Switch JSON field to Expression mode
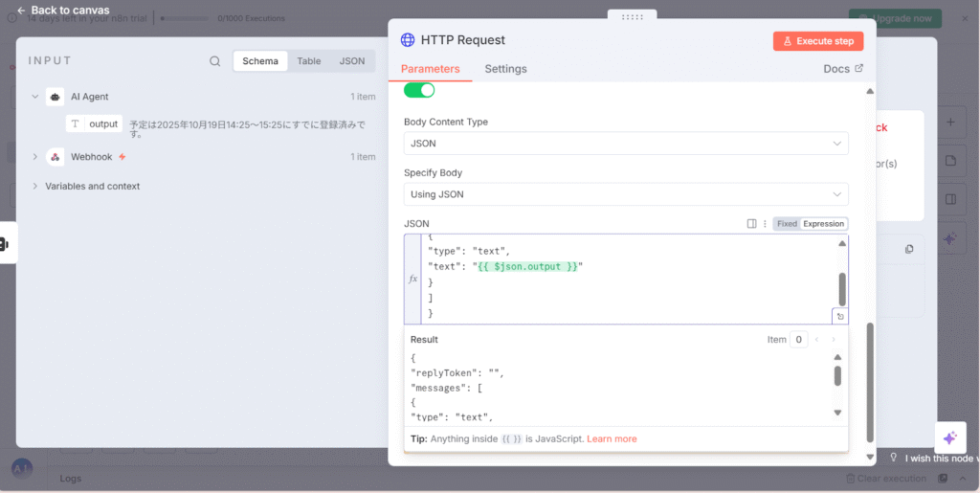This screenshot has height=493, width=980. pyautogui.click(x=823, y=224)
